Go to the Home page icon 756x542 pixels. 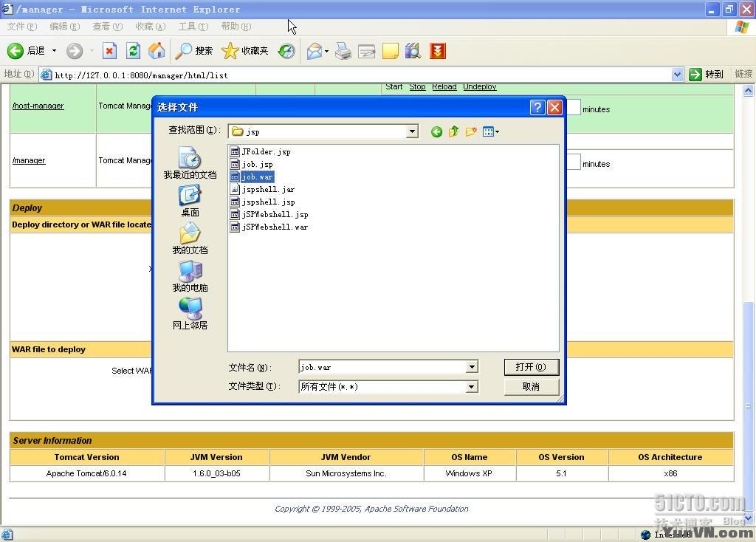click(157, 51)
